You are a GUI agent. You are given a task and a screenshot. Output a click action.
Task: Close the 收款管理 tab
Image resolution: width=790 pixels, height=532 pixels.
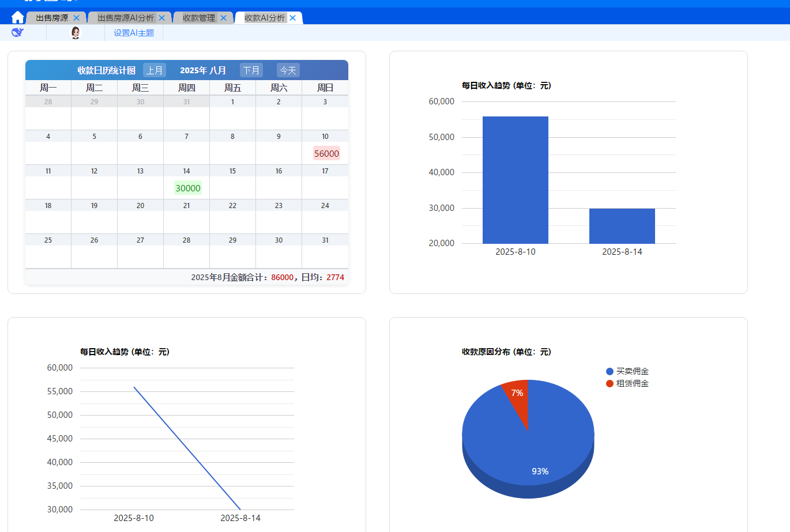[x=224, y=18]
